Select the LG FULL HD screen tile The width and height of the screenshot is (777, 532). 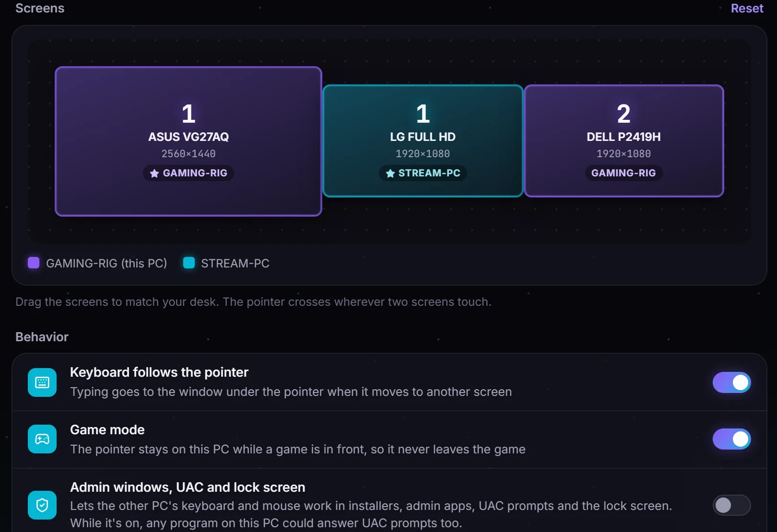[x=423, y=141]
